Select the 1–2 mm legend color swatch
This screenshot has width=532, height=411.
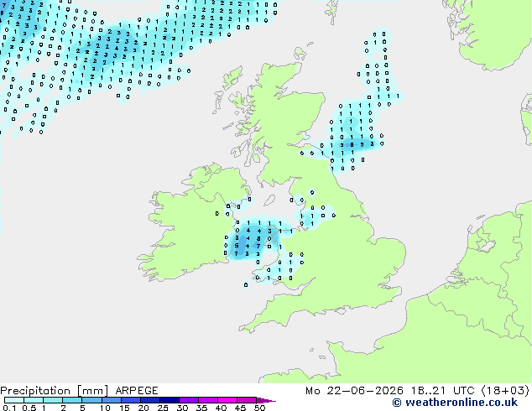53,400
